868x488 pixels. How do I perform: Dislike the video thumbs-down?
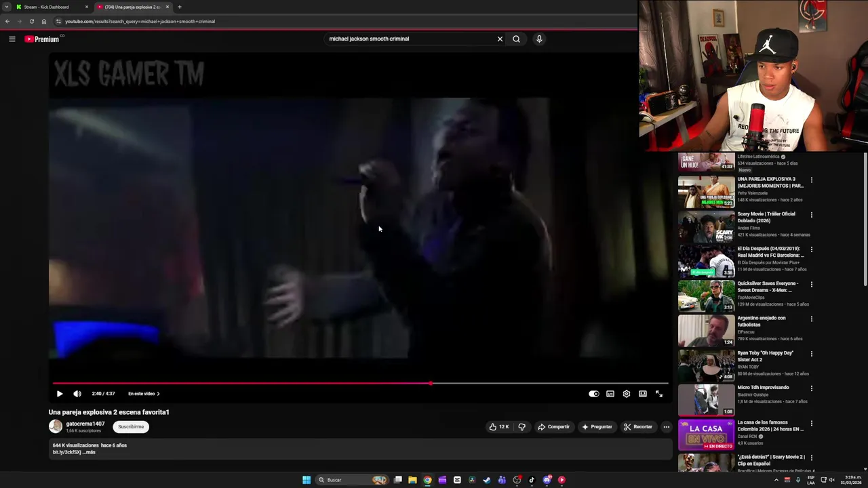(x=521, y=427)
